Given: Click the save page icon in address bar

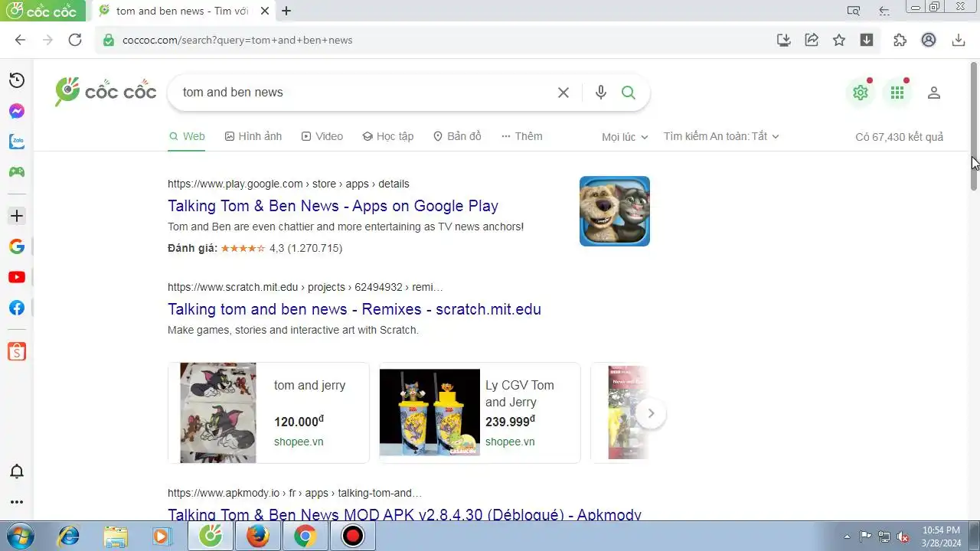Looking at the screenshot, I should (783, 40).
